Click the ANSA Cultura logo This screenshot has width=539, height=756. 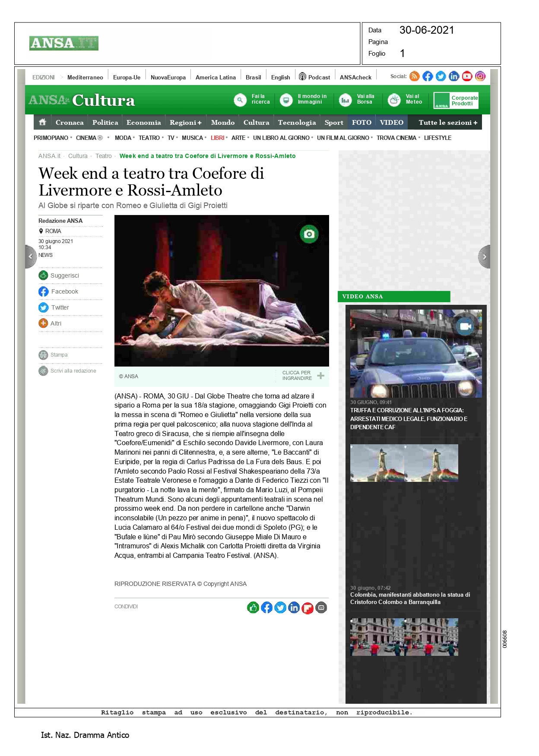pos(82,100)
